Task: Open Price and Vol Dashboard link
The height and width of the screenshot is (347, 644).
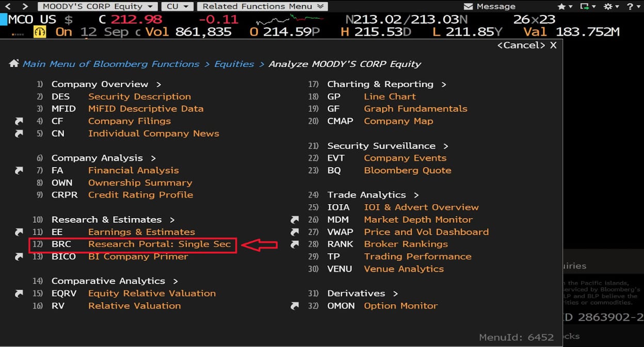Action: [426, 232]
